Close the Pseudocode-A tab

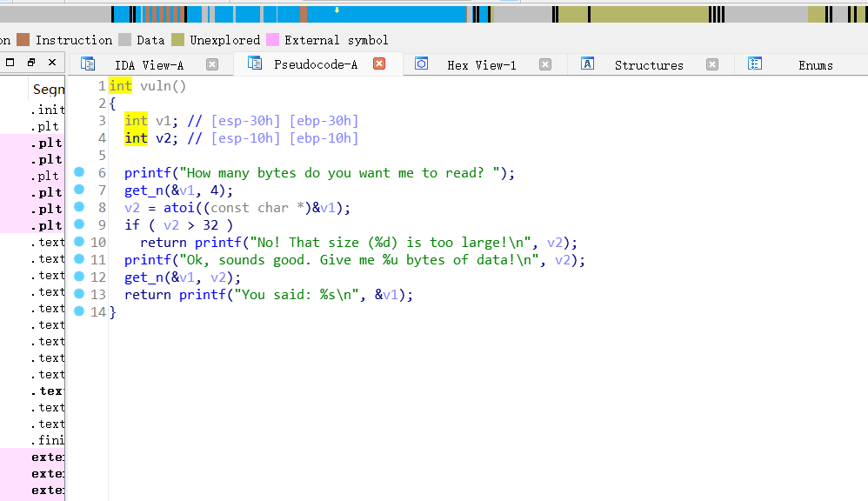click(x=379, y=63)
